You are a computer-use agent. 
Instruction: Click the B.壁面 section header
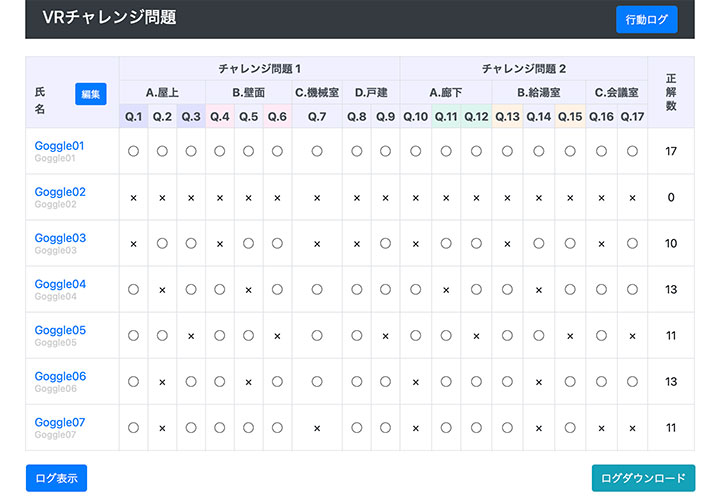coord(248,93)
